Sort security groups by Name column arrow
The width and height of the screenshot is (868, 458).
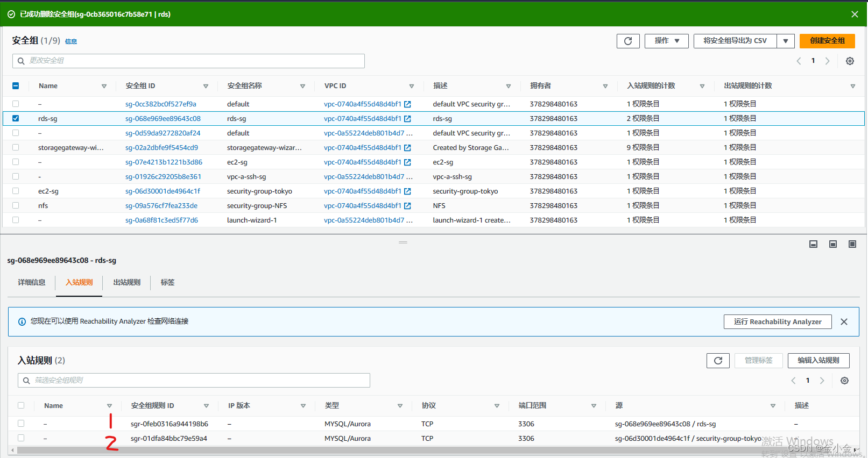point(104,87)
